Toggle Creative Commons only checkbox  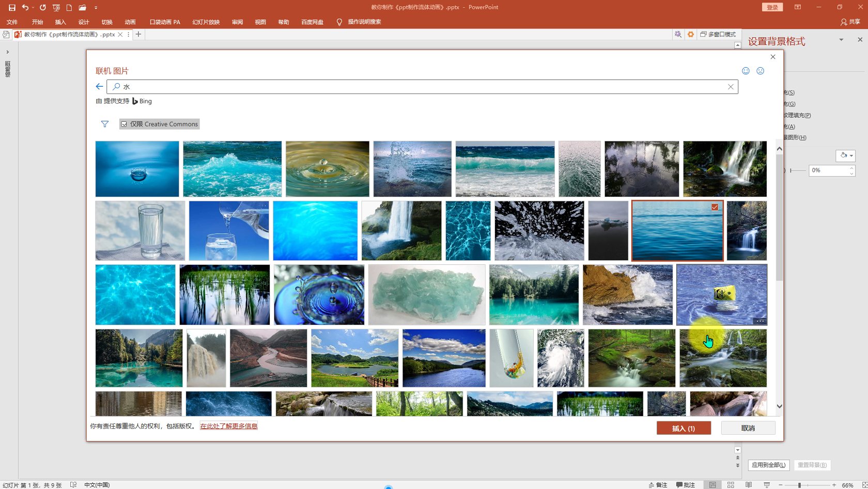tap(124, 124)
